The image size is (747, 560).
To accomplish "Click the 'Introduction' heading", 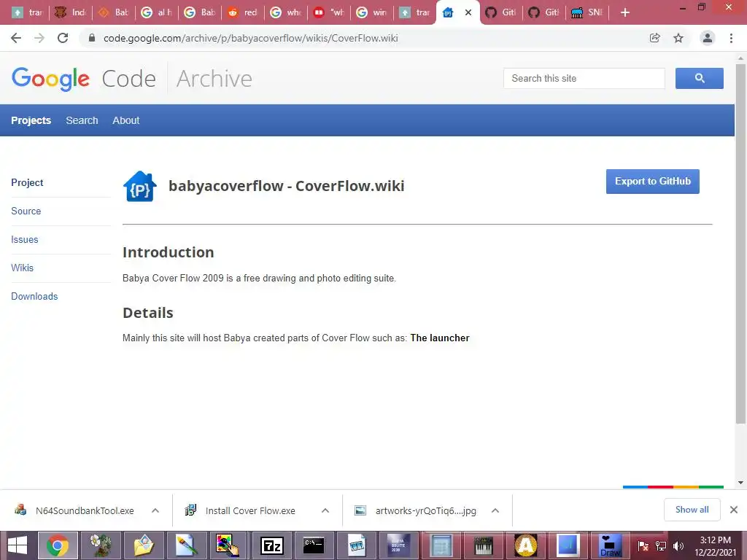I will click(x=169, y=252).
